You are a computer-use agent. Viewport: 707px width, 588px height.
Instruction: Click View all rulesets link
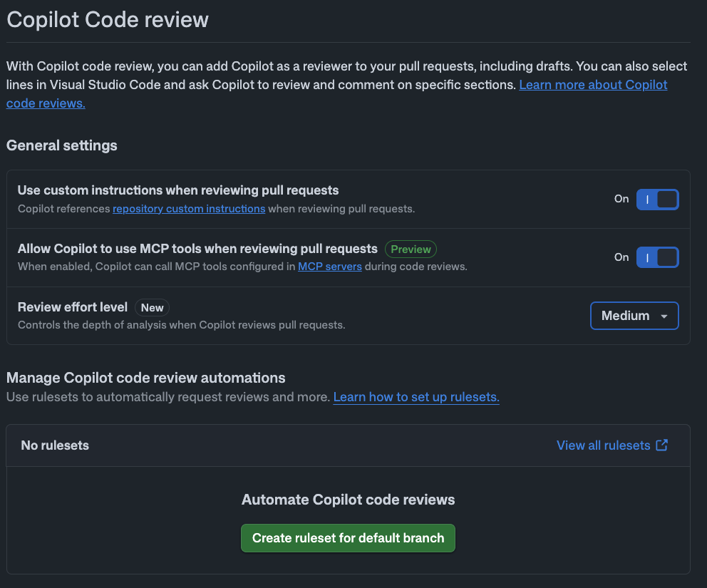[x=603, y=445]
